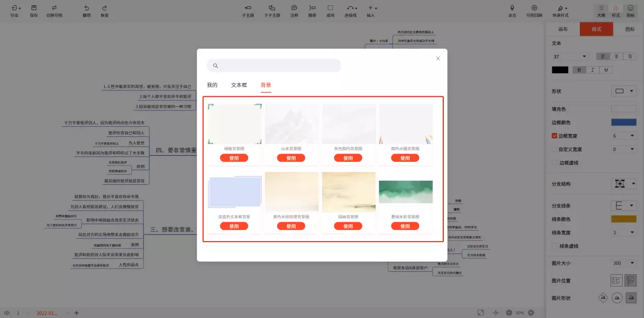Image resolution: width=644 pixels, height=318 pixels.
Task: Click the search field in background dialog
Action: click(x=274, y=66)
